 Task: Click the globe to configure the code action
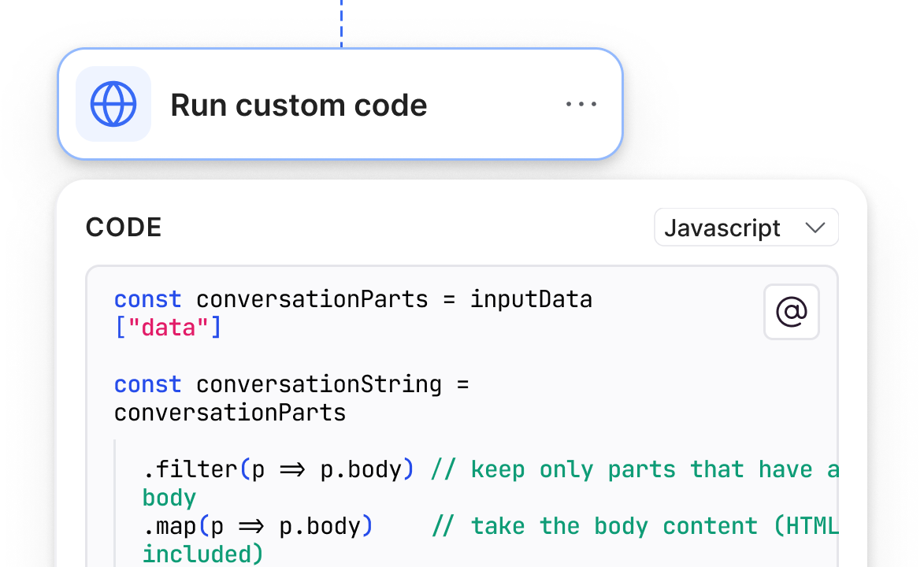point(113,103)
